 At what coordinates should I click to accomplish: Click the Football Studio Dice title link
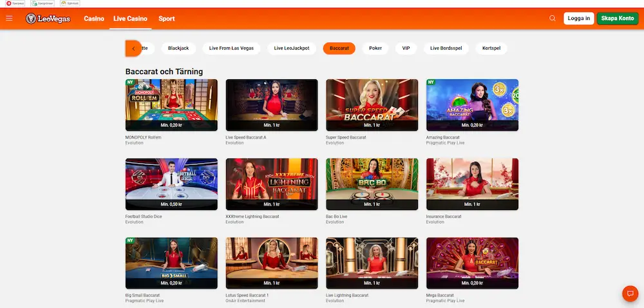tap(144, 217)
